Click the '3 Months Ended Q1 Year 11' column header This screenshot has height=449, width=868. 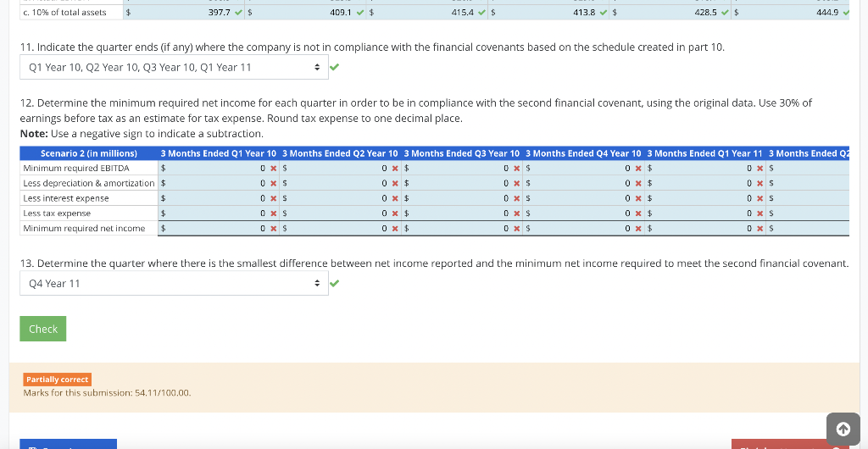pyautogui.click(x=704, y=153)
